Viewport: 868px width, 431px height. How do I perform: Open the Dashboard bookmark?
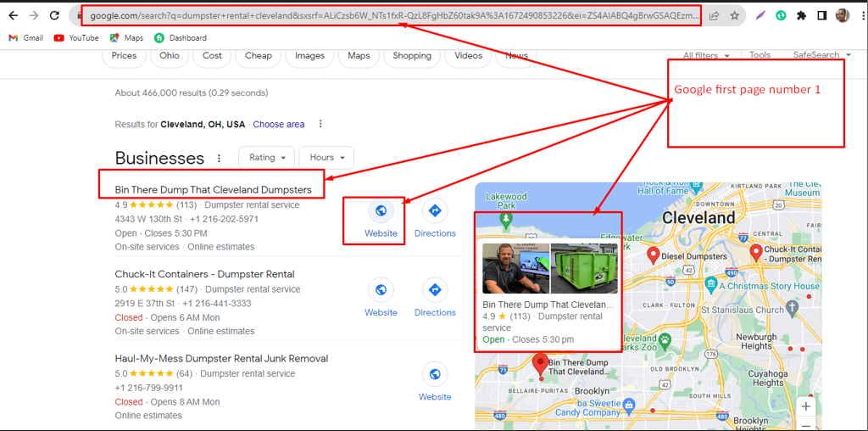(x=181, y=37)
